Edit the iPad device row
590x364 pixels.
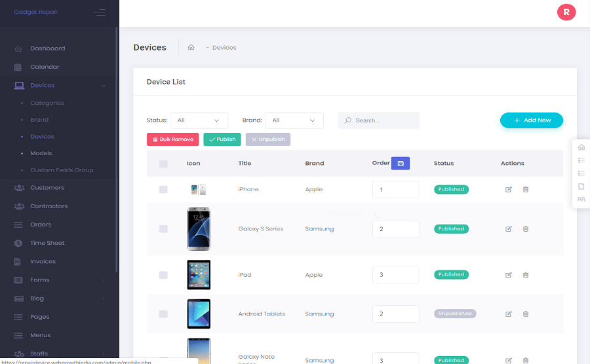(508, 275)
